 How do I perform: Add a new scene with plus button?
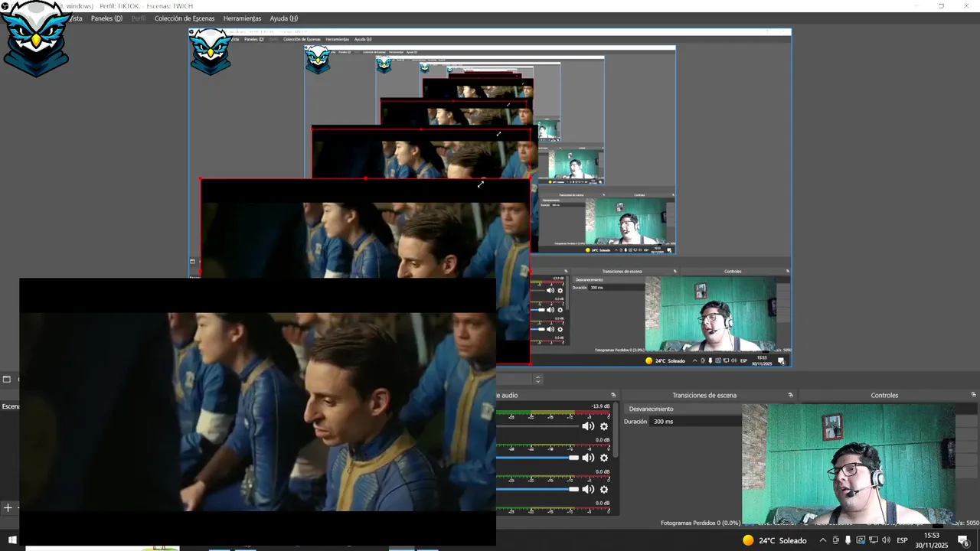coord(8,507)
